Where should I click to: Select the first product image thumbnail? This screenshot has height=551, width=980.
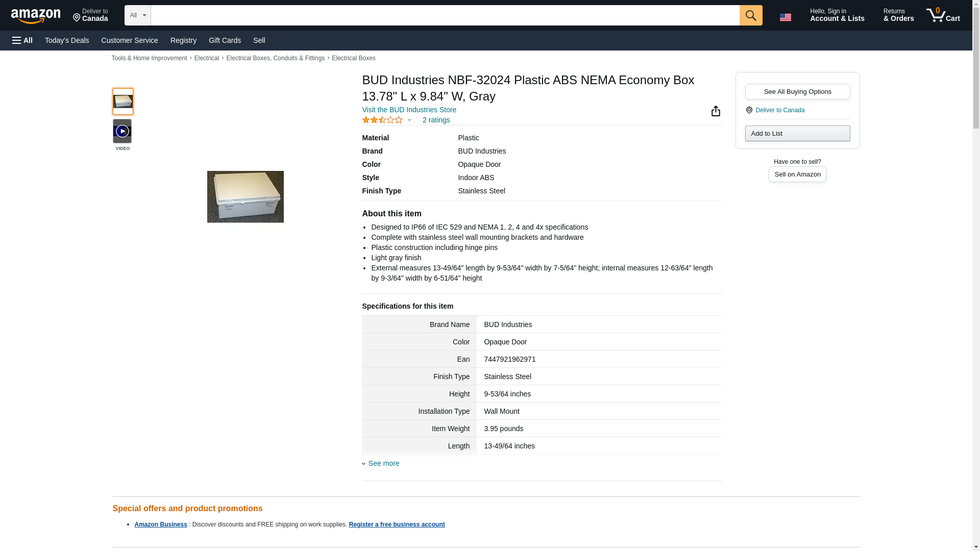122,102
